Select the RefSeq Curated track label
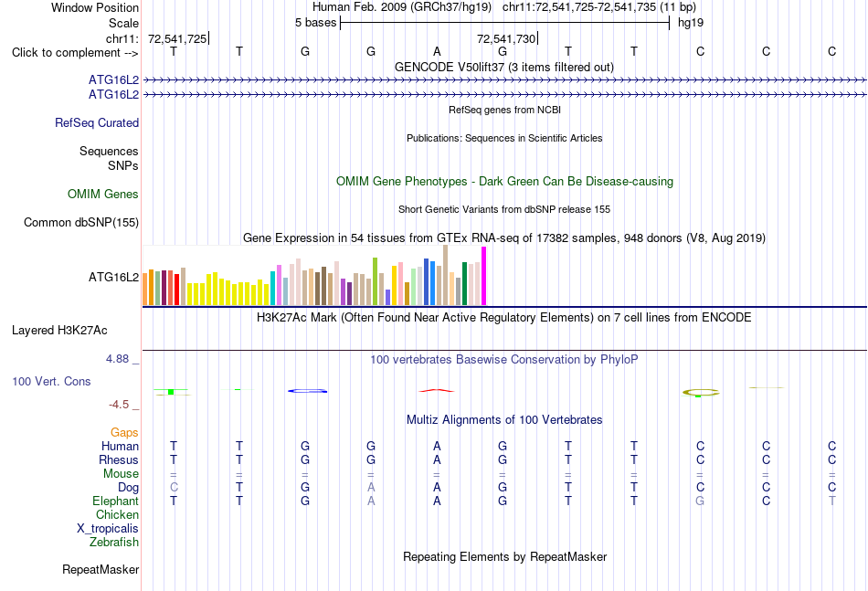 (97, 122)
